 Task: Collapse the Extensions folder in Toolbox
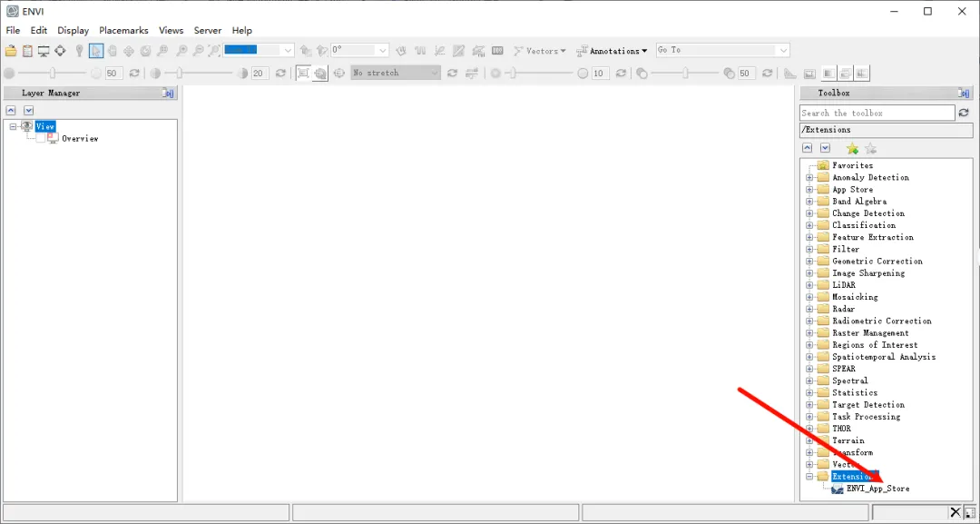(809, 477)
